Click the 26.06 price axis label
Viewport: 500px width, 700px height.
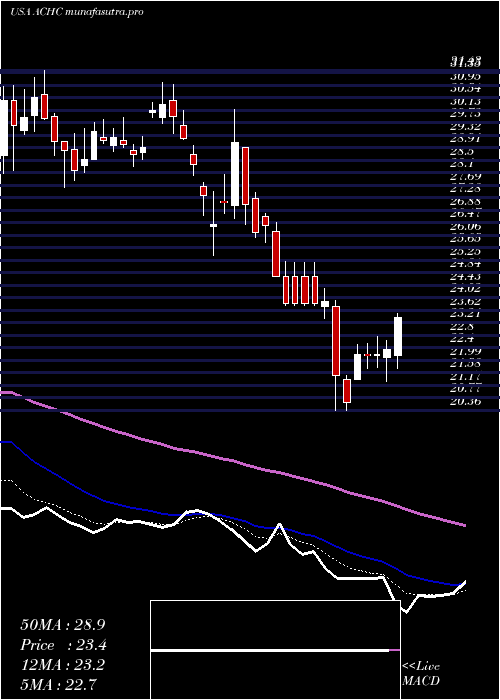pyautogui.click(x=465, y=227)
